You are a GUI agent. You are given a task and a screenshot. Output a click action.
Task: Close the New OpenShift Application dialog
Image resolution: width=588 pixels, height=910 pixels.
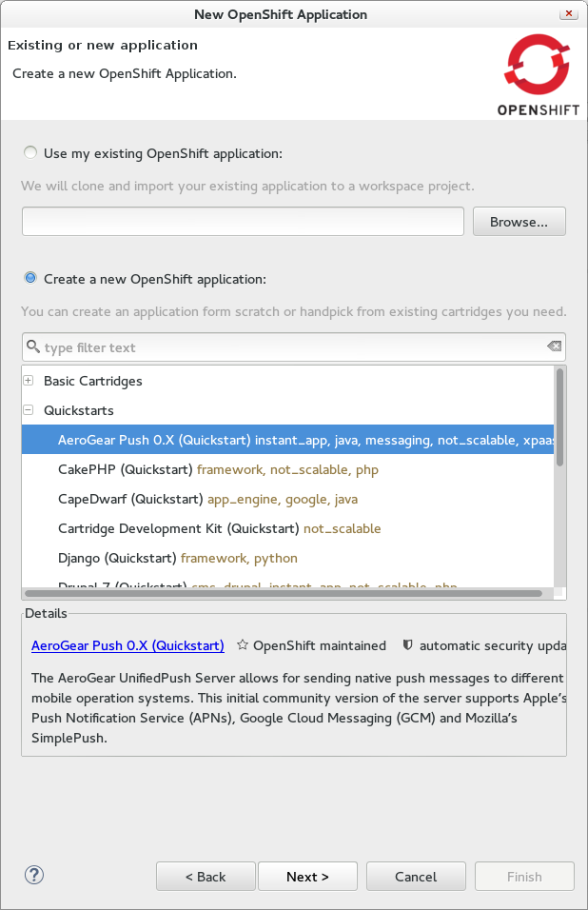[568, 13]
